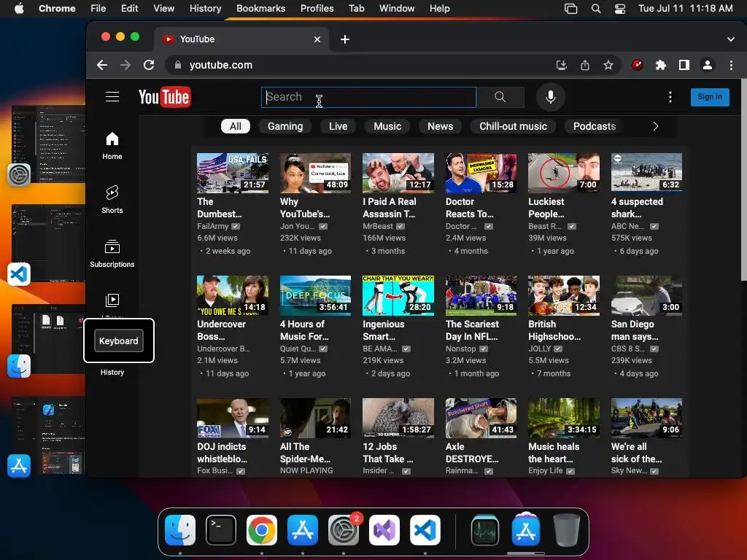This screenshot has width=747, height=560.
Task: Close the YouTube tab
Action: [317, 39]
